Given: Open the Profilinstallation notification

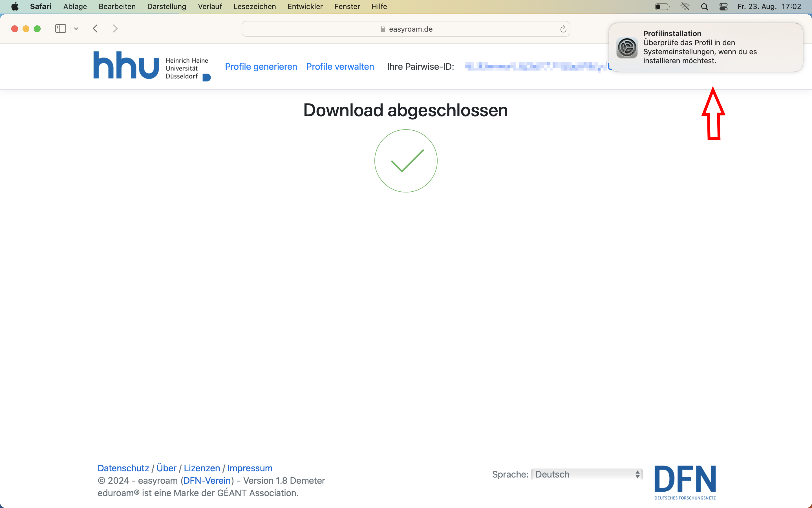Looking at the screenshot, I should pyautogui.click(x=706, y=47).
